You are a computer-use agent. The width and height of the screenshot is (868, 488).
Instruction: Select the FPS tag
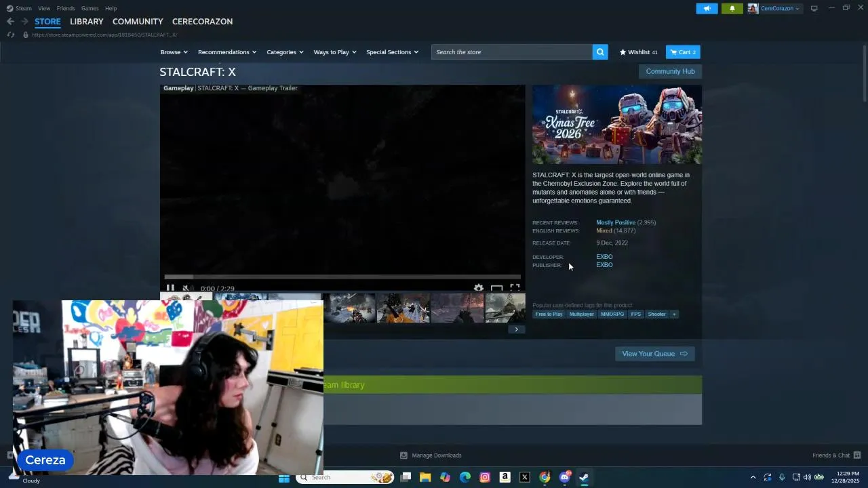click(635, 314)
